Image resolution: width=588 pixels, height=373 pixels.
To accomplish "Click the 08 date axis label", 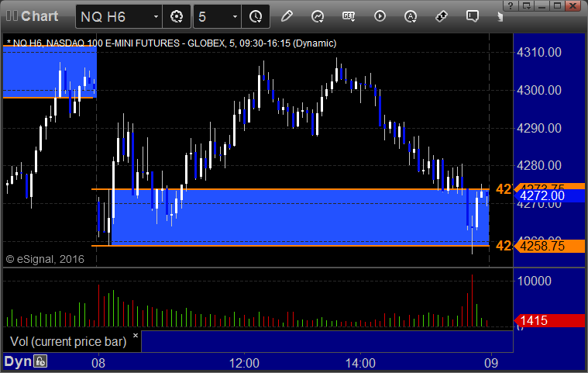I will [x=98, y=363].
